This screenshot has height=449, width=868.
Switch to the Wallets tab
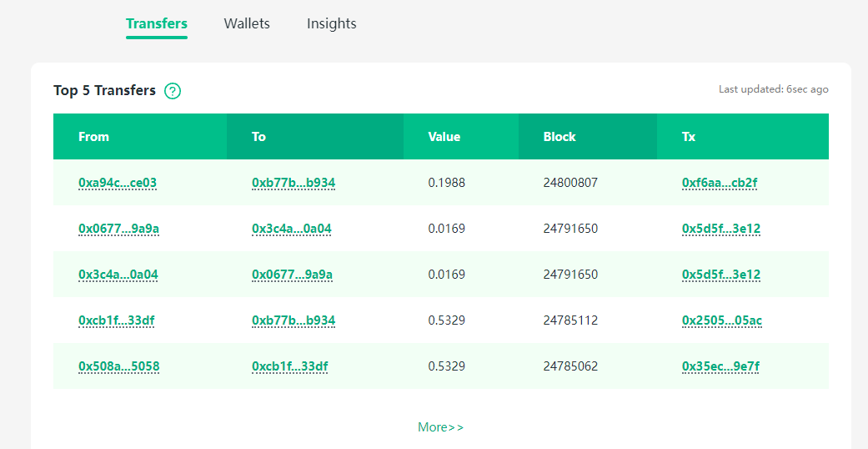point(247,24)
